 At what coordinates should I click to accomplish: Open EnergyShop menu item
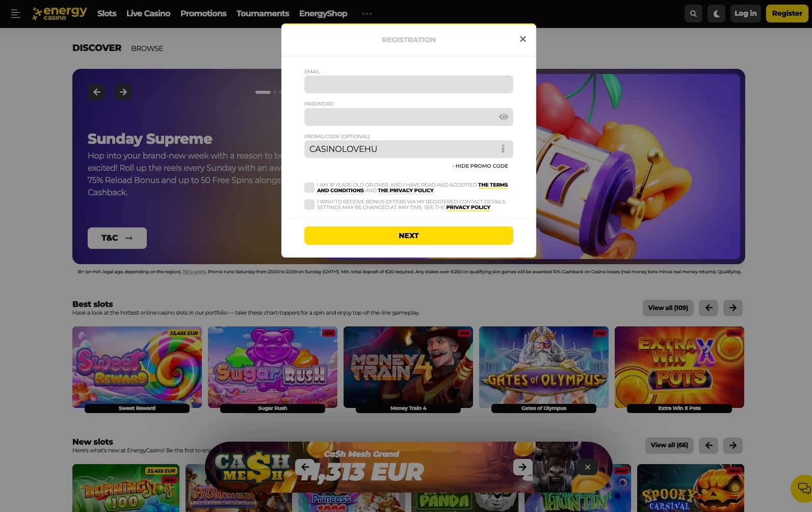click(x=323, y=13)
